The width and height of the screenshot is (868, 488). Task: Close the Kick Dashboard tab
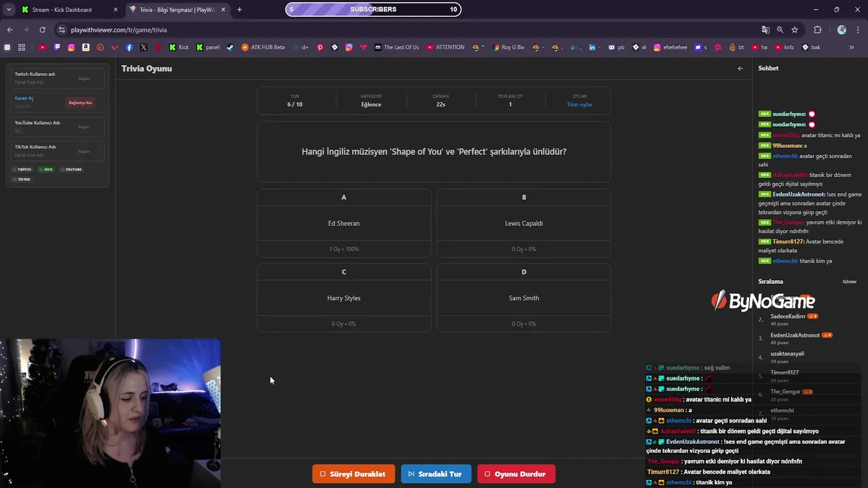coord(115,9)
